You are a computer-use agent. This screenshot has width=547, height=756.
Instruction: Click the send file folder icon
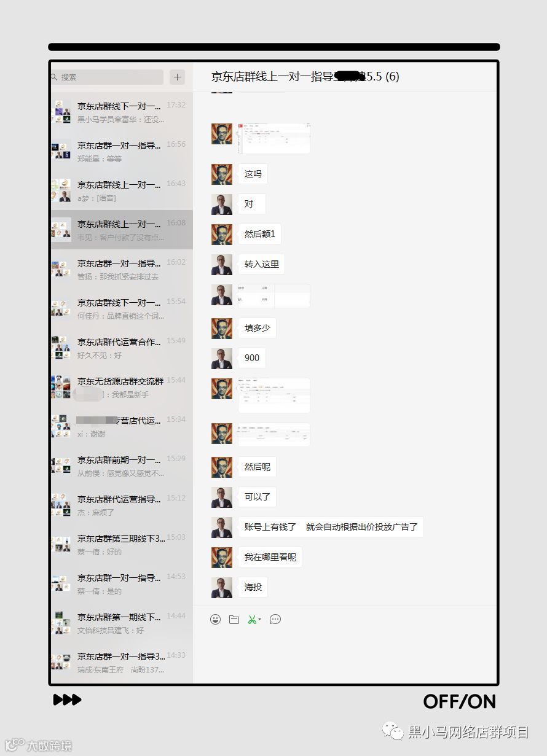tap(234, 620)
